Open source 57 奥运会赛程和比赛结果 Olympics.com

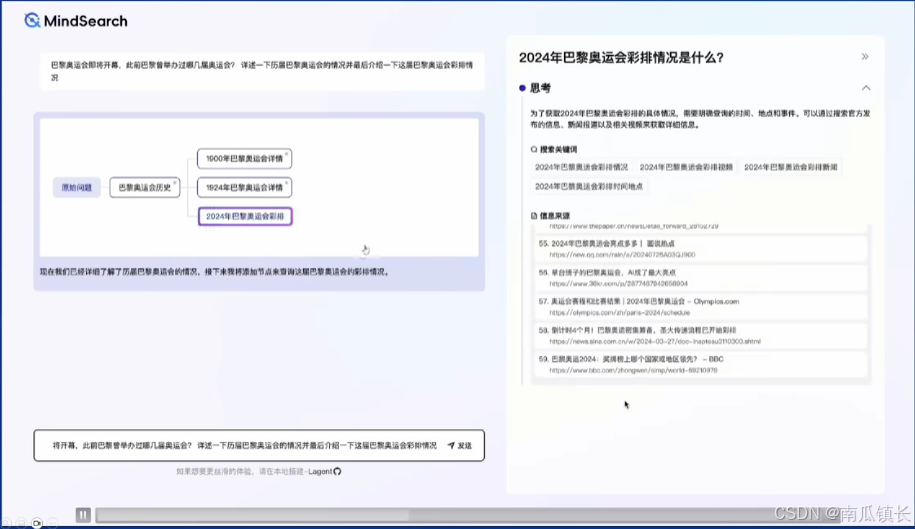(x=700, y=307)
